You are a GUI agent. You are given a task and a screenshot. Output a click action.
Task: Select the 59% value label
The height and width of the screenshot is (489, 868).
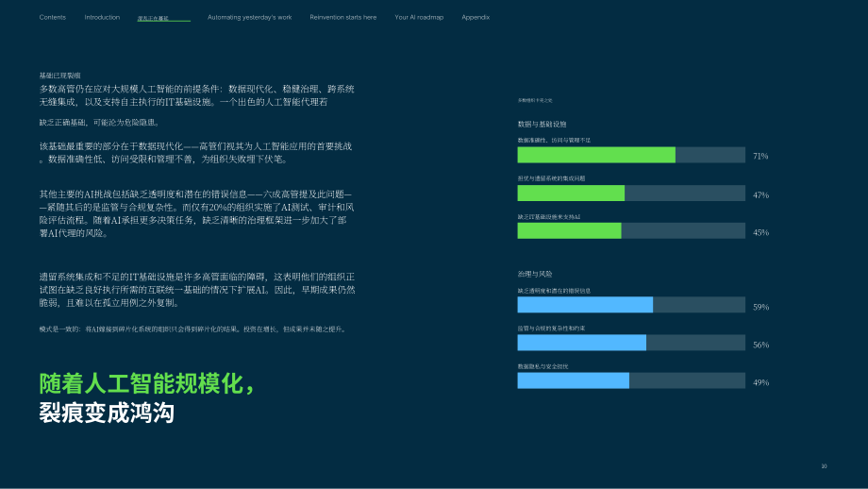[x=760, y=307]
